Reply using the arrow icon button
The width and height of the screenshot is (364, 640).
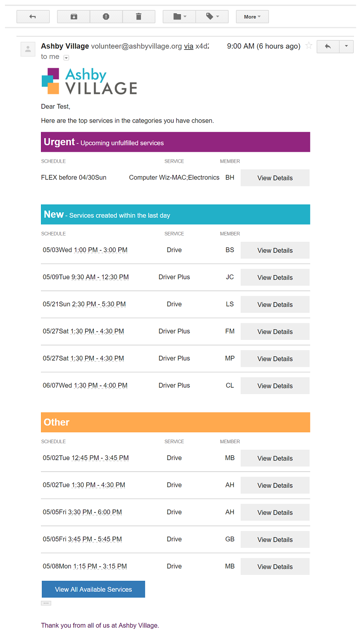click(x=328, y=46)
